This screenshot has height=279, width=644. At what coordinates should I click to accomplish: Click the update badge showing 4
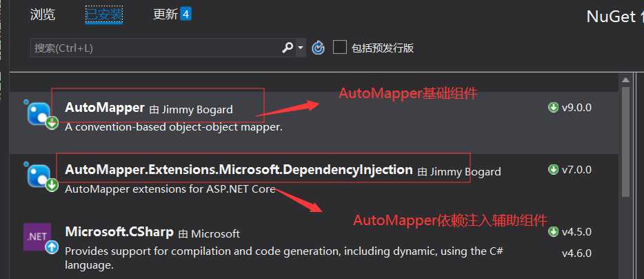click(x=185, y=15)
